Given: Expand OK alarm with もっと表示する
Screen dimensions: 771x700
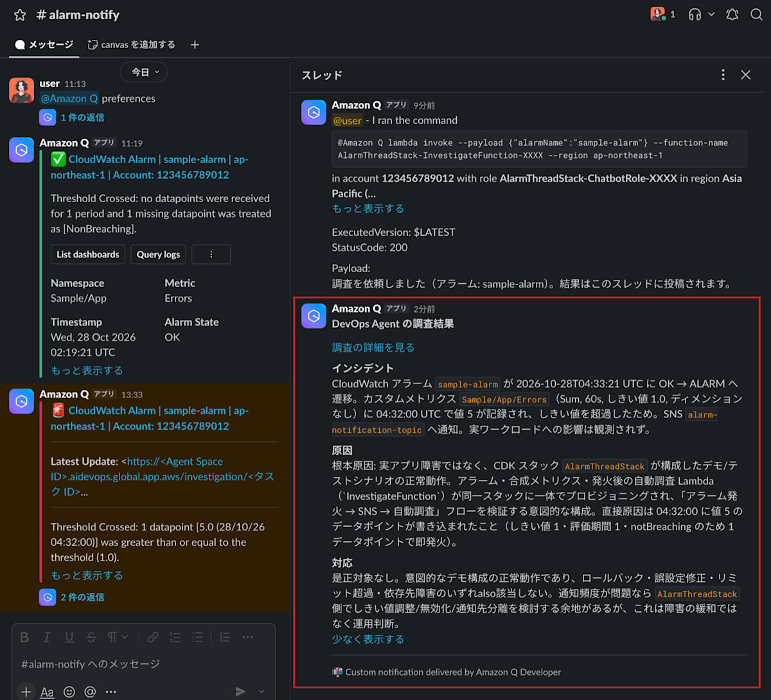Looking at the screenshot, I should (x=87, y=371).
